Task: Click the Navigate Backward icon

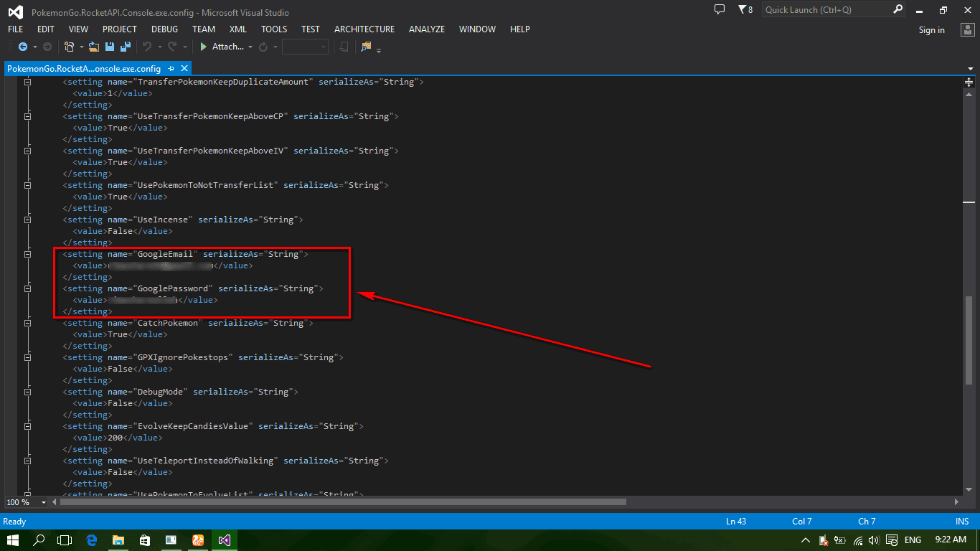Action: (x=22, y=47)
